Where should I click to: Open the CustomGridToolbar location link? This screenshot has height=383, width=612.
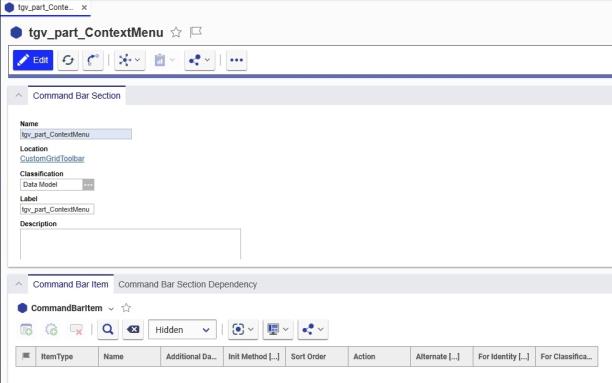[52, 159]
